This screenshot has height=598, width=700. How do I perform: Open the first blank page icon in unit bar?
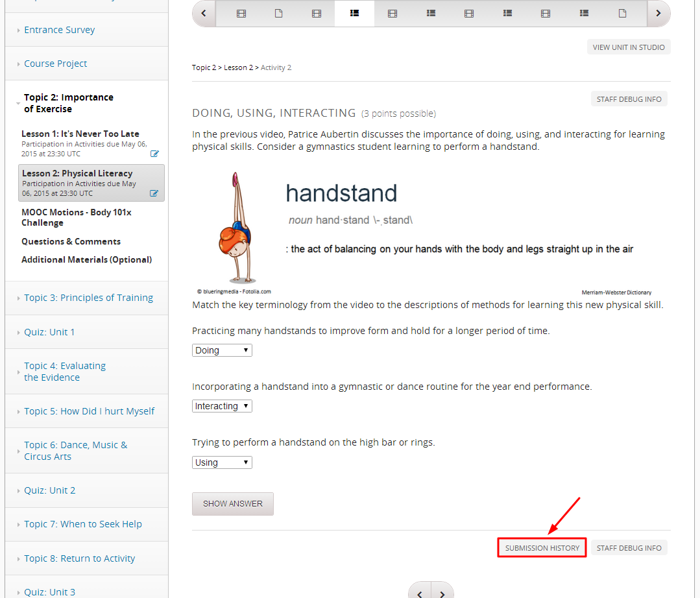point(278,14)
